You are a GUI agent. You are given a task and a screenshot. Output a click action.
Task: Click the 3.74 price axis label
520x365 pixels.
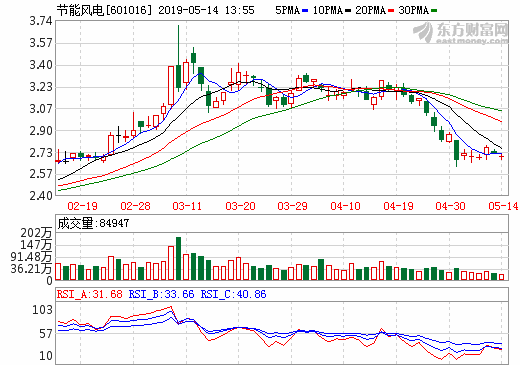[x=41, y=21]
